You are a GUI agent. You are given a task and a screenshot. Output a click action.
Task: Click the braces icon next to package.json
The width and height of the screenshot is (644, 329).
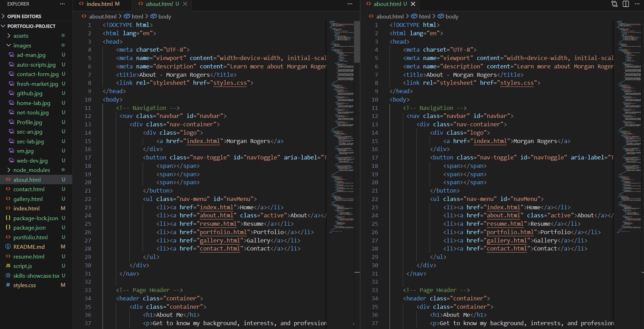coord(8,227)
